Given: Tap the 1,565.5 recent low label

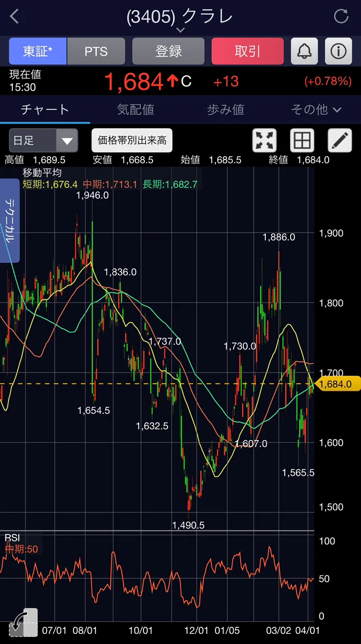Looking at the screenshot, I should [x=298, y=472].
